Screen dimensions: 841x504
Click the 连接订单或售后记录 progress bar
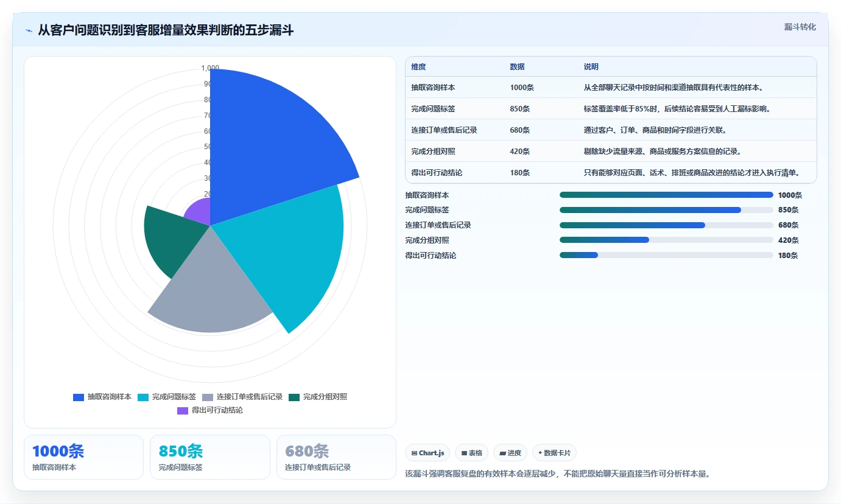(666, 225)
